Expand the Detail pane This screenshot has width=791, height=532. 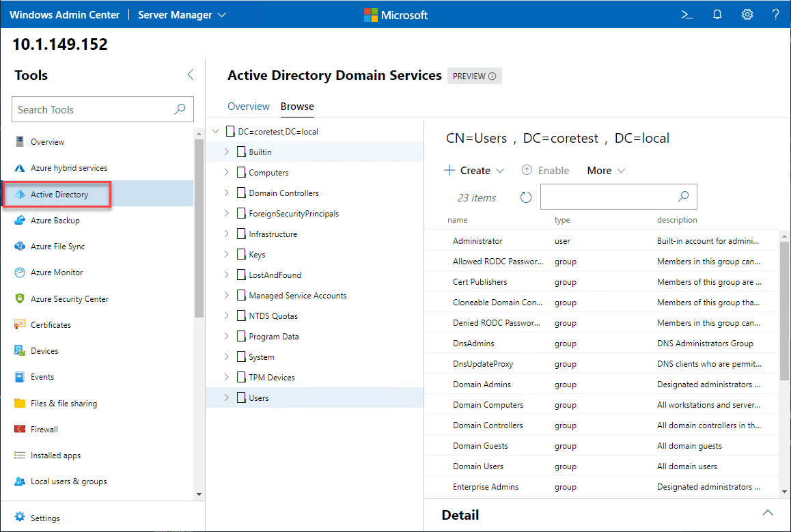click(x=768, y=514)
